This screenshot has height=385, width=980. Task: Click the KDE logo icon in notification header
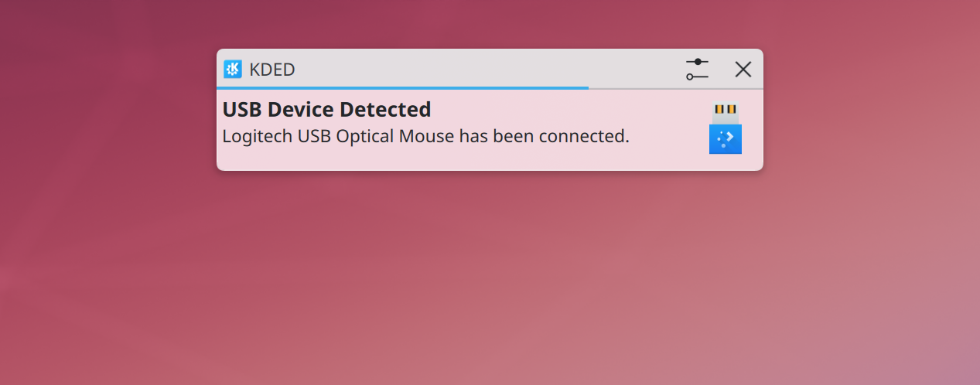point(233,69)
